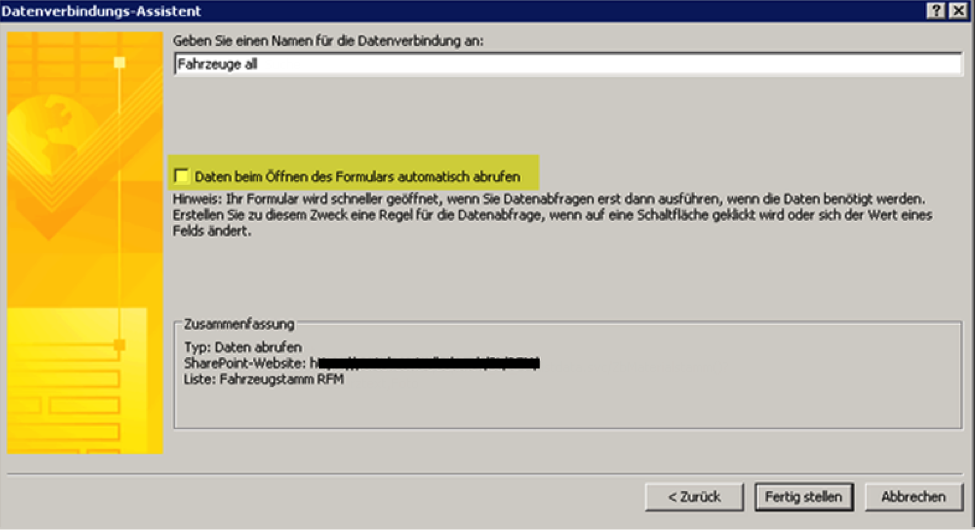975x530 pixels.
Task: Click the 'Geben Sie einen Namen' prompt label
Action: click(x=328, y=41)
